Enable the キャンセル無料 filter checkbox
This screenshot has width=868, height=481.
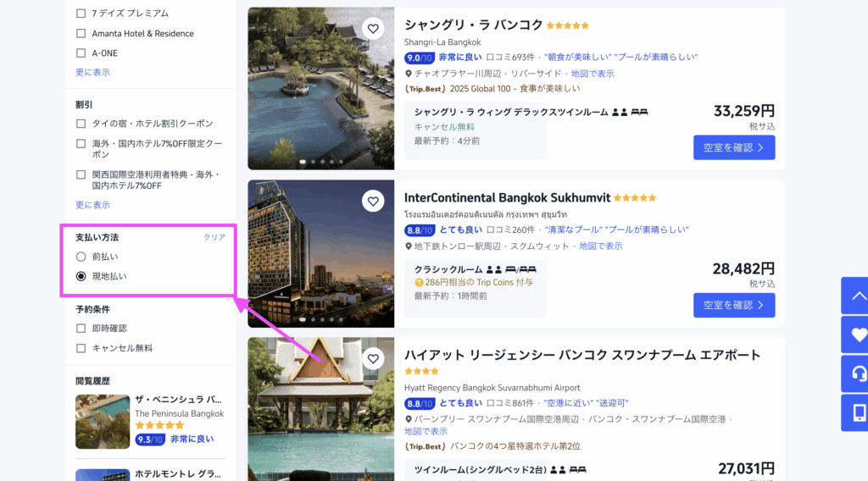pyautogui.click(x=81, y=348)
